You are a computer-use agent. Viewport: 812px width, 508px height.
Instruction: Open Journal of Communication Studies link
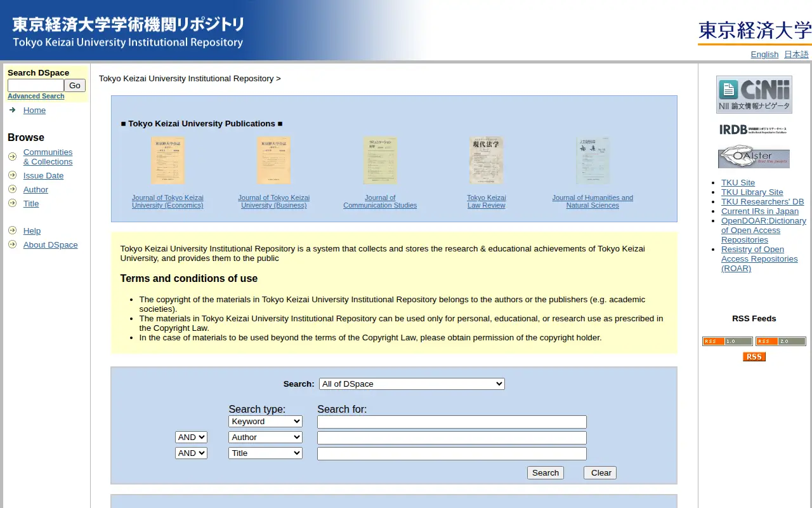point(380,201)
